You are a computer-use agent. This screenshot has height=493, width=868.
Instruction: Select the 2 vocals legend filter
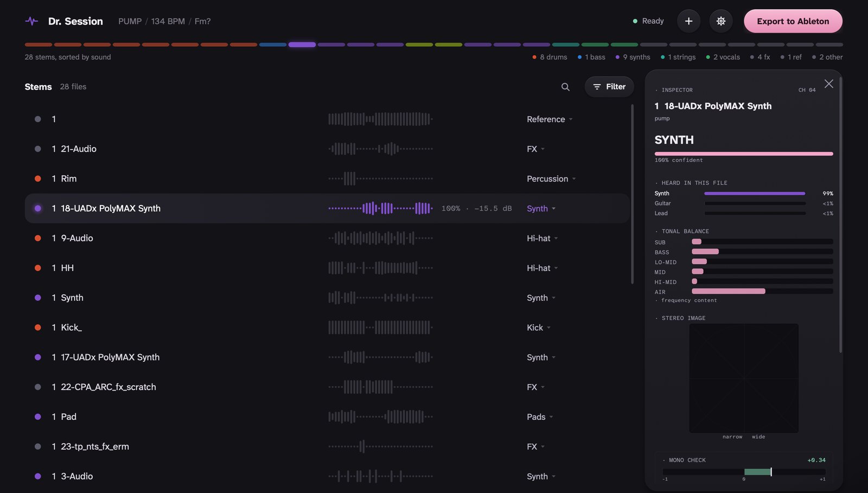[723, 57]
